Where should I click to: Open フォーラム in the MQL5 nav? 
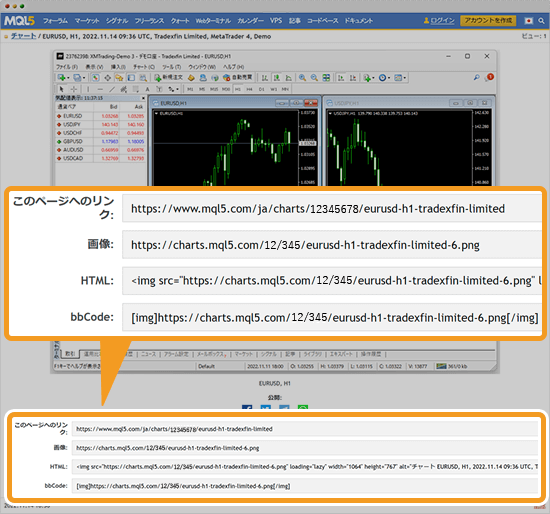pos(55,21)
